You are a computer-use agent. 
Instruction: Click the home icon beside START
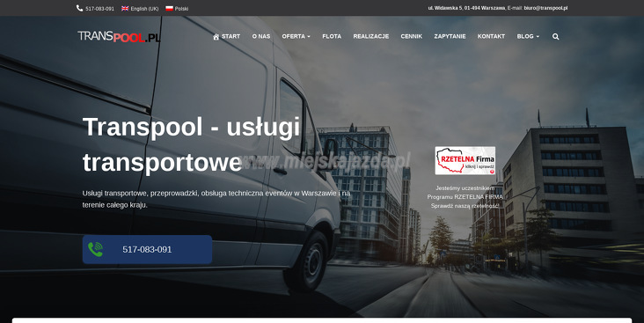(x=216, y=37)
